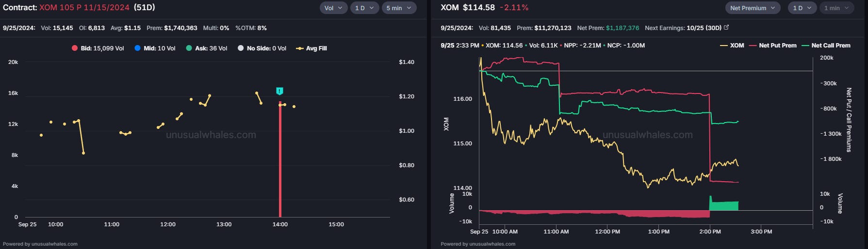Click the OI: 6,813 stat
The height and width of the screenshot is (249, 868).
point(92,28)
